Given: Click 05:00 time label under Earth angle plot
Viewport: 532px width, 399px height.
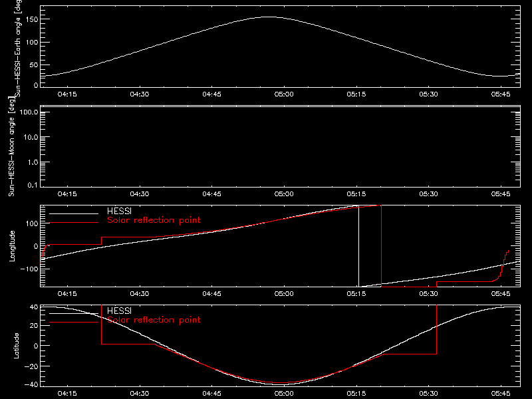Looking at the screenshot, I should pos(284,94).
